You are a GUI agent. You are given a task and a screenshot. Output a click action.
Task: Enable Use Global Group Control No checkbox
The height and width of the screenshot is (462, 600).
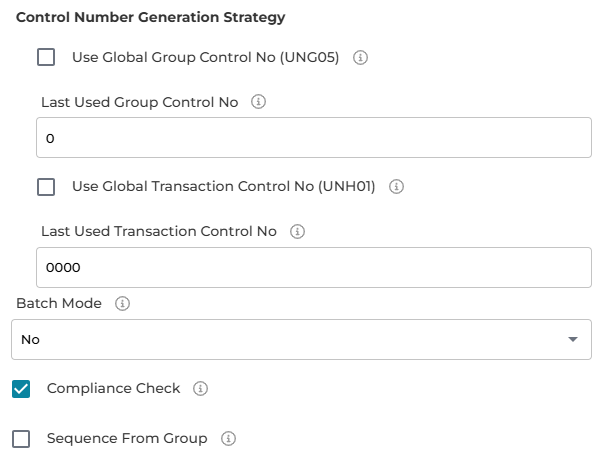tap(46, 58)
